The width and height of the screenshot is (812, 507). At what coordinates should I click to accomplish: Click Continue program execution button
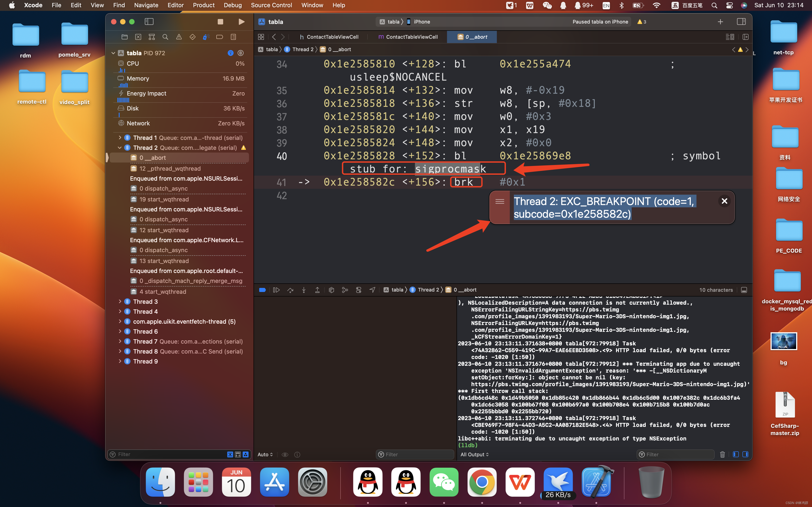[276, 290]
